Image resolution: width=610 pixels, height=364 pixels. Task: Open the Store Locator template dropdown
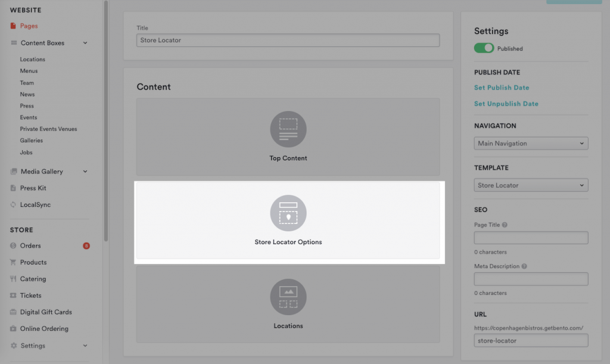(x=531, y=185)
